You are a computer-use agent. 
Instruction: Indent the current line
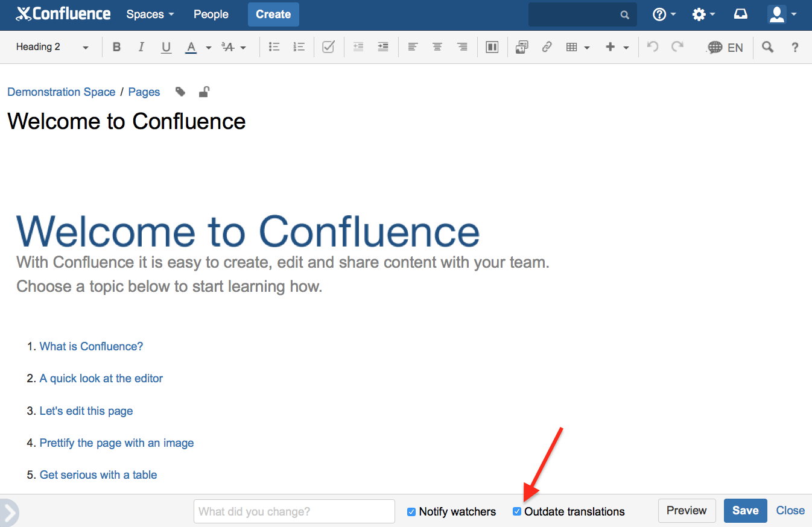point(382,47)
